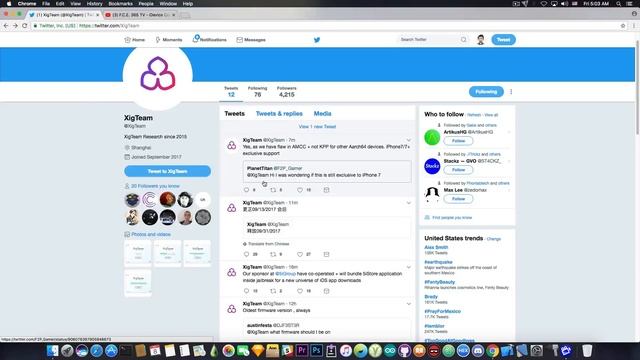The width and height of the screenshot is (640, 360).
Task: Open Trash in the dock
Action: pyautogui.click(x=587, y=351)
